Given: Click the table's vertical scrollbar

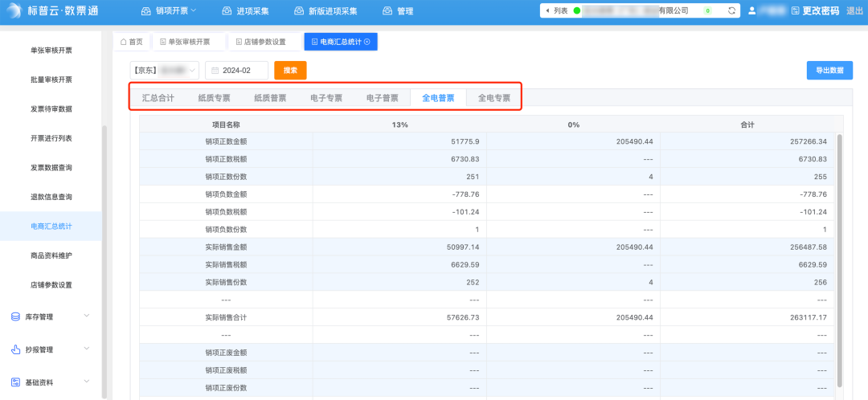Looking at the screenshot, I should pos(840,260).
